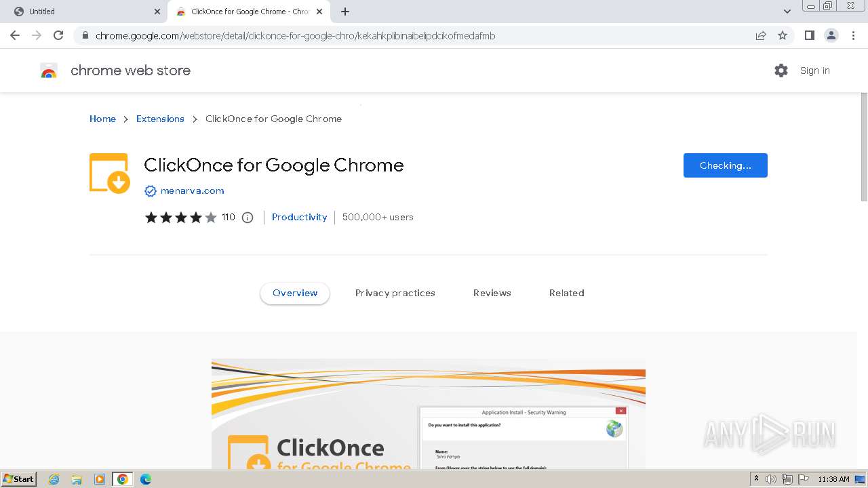Close the ClickOnce for Google Chrome tab
This screenshot has height=488, width=868.
coord(319,12)
